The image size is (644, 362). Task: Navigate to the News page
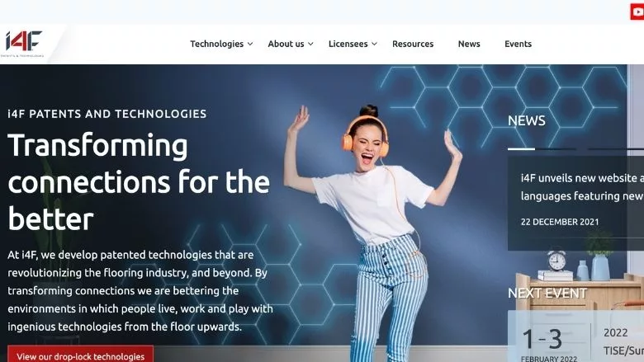pyautogui.click(x=469, y=44)
